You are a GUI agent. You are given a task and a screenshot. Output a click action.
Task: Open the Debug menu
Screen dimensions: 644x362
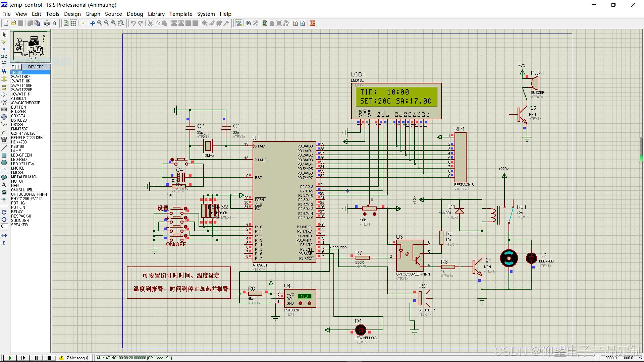[135, 14]
